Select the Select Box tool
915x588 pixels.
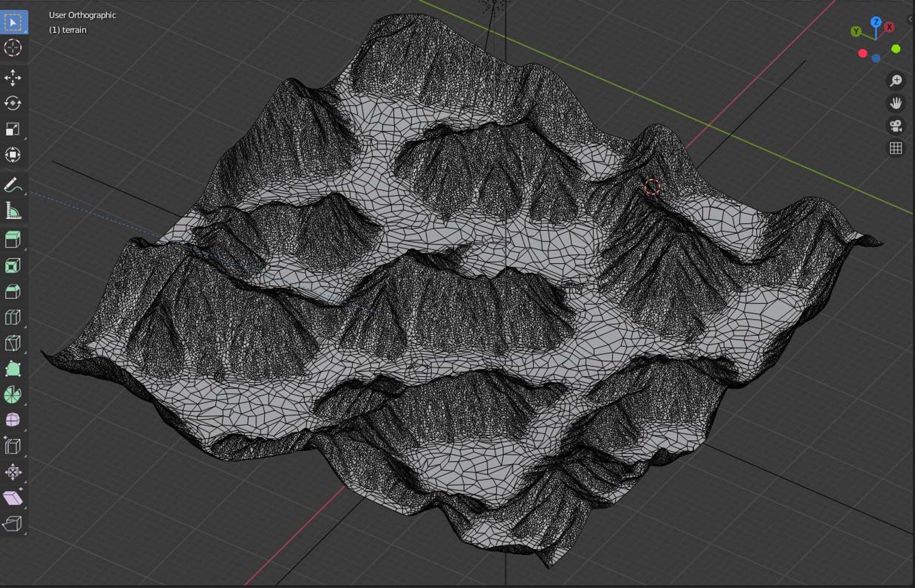pyautogui.click(x=13, y=22)
